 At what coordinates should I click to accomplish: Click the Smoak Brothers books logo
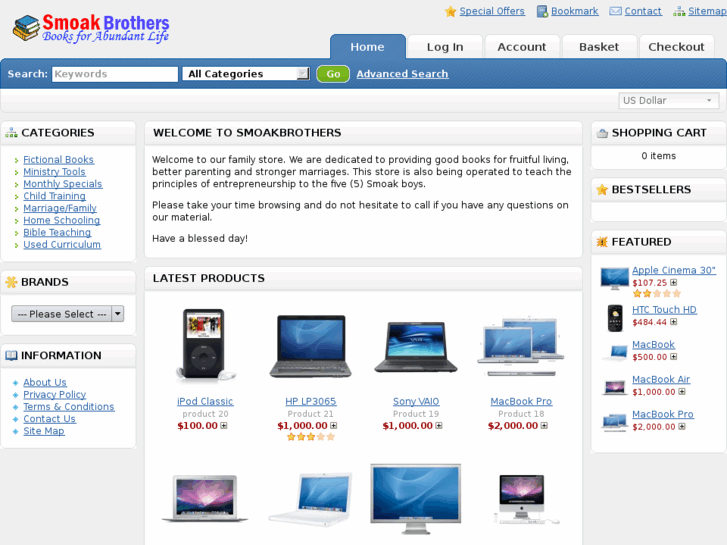click(92, 28)
